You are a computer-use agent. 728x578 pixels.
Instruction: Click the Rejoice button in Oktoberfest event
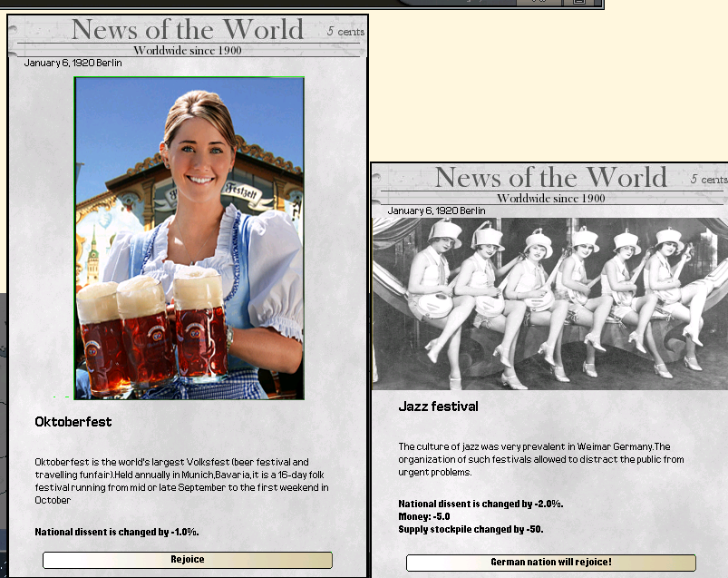tap(188, 560)
